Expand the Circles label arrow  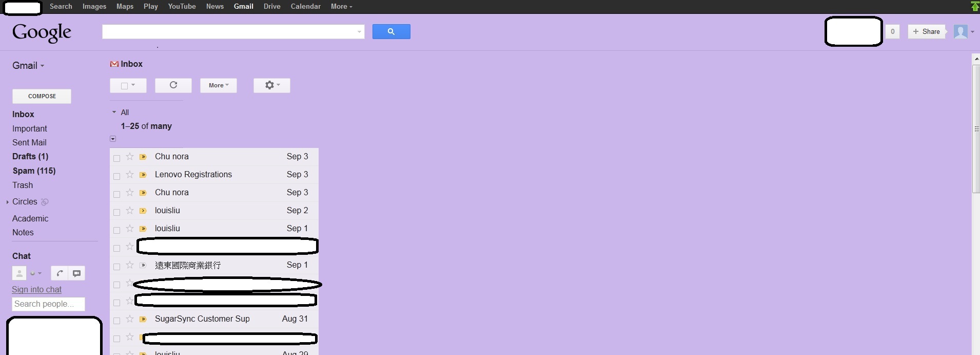(x=7, y=202)
